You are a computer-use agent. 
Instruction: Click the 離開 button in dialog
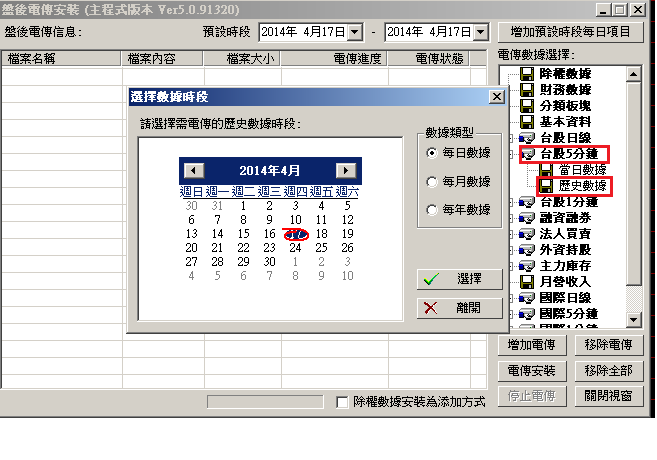tap(460, 308)
